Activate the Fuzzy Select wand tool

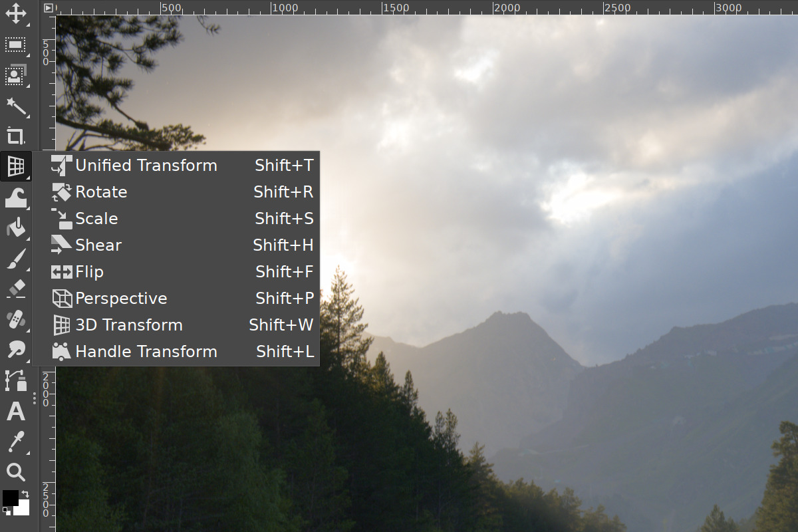pyautogui.click(x=17, y=106)
